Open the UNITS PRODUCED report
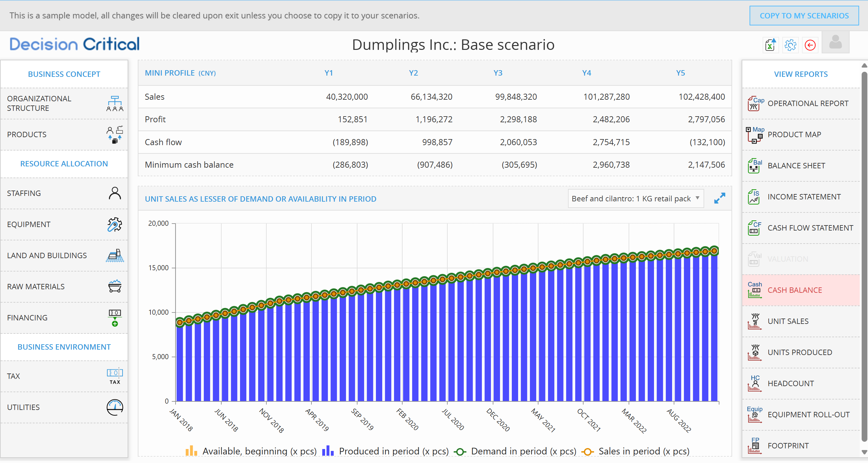This screenshot has width=868, height=463. click(x=801, y=352)
